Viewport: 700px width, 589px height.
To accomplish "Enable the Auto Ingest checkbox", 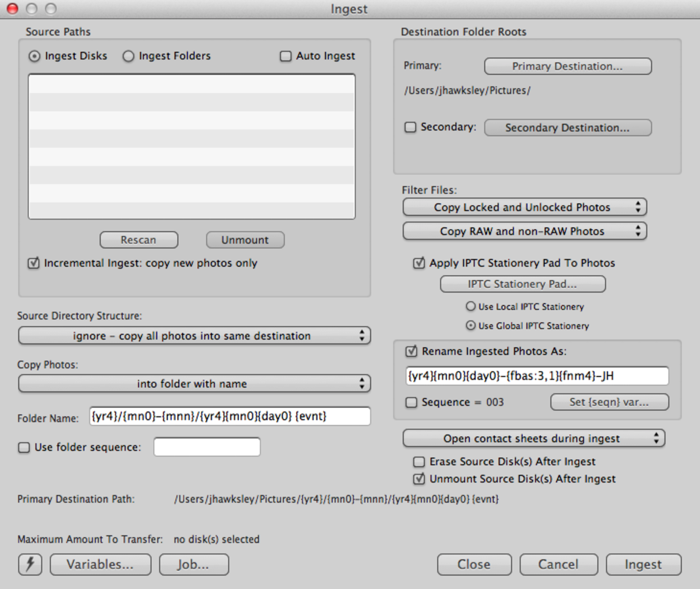I will (286, 56).
